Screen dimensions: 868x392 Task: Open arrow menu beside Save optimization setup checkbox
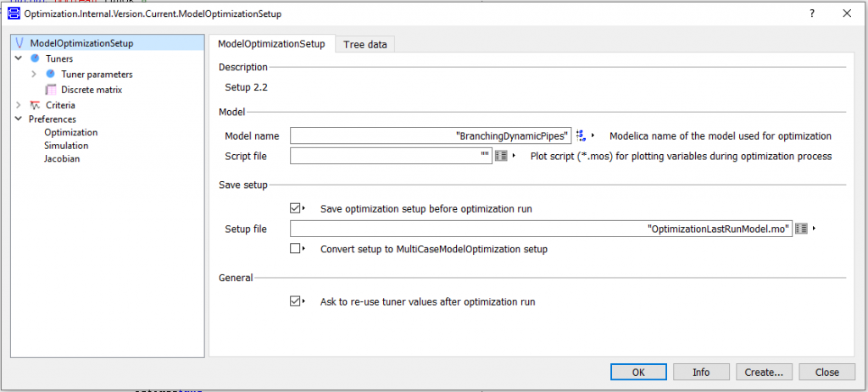pyautogui.click(x=303, y=208)
